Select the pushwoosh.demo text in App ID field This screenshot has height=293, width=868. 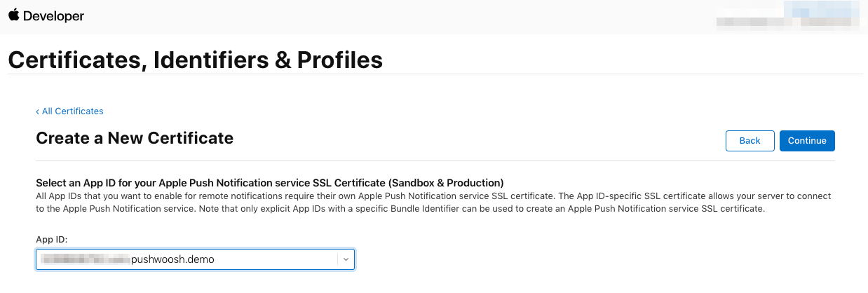click(172, 259)
